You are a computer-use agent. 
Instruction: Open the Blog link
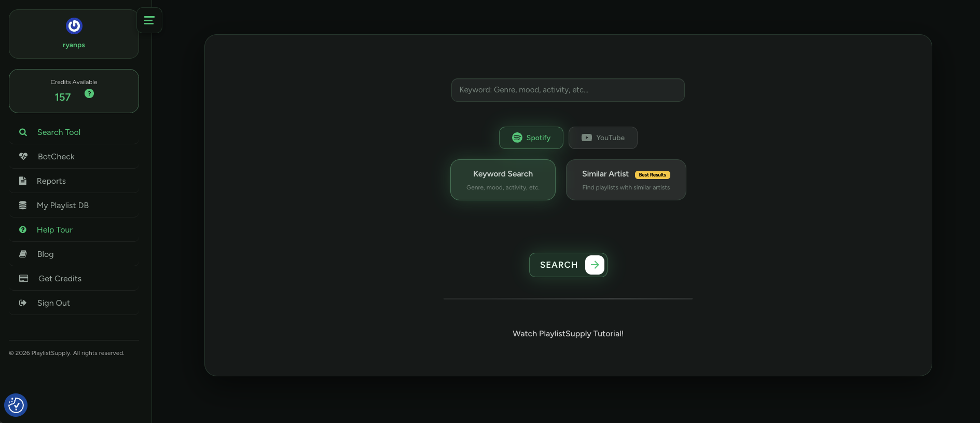coord(74,254)
